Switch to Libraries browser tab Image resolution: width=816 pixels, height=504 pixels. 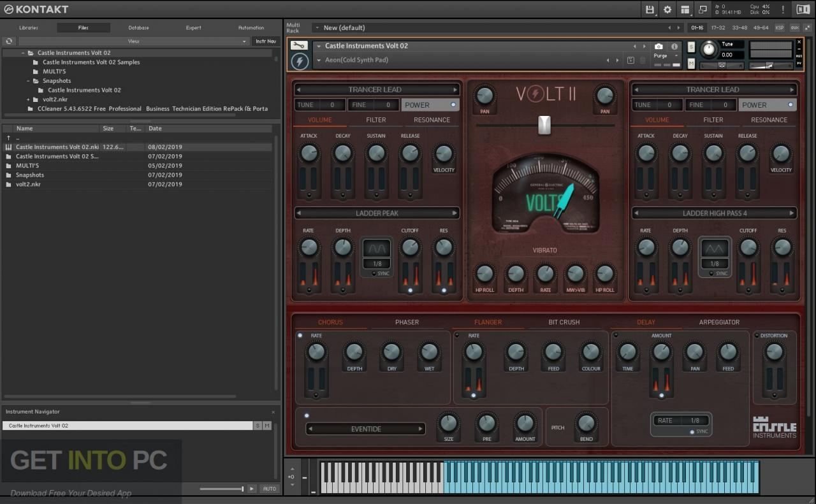pyautogui.click(x=29, y=28)
